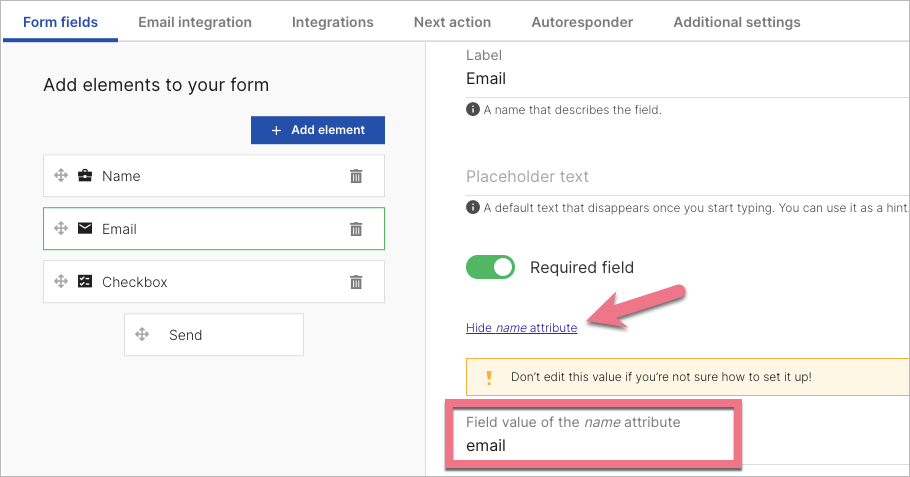Screen dimensions: 910x477
Task: Click the info icon under Label field
Action: pyautogui.click(x=472, y=110)
